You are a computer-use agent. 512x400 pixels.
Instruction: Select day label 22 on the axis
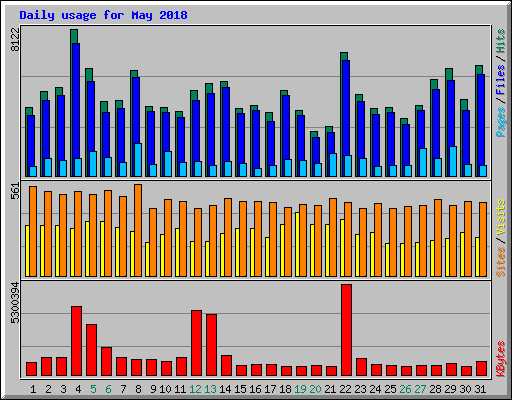click(345, 389)
